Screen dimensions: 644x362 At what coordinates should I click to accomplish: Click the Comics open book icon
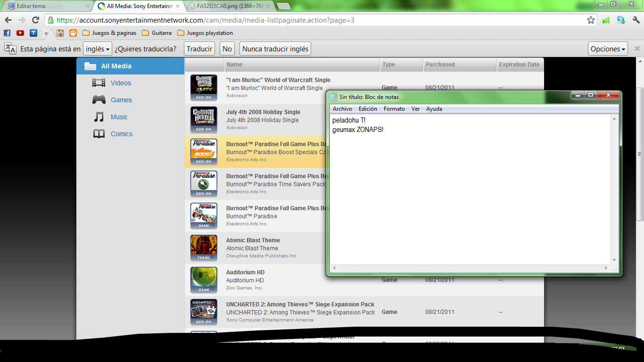99,134
